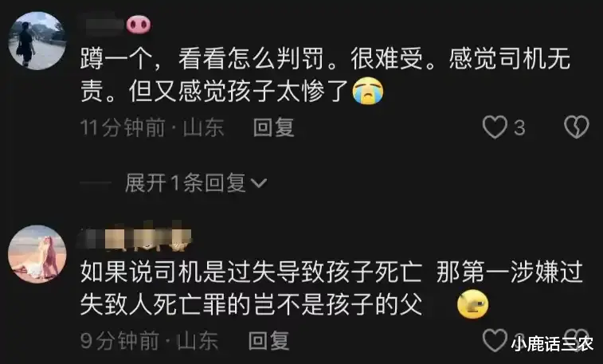
Task: Reply to the first comment with 回复
Action: pyautogui.click(x=273, y=127)
